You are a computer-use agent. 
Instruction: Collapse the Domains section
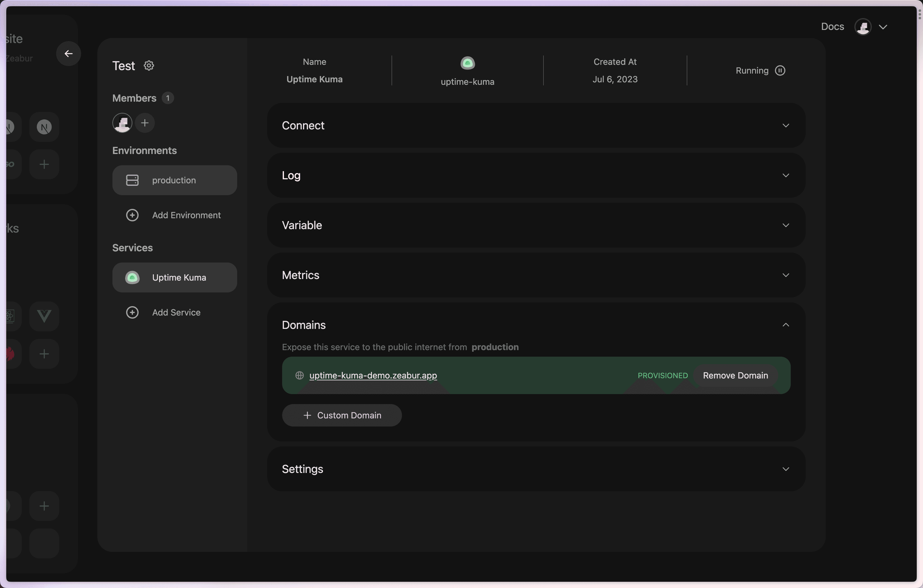coord(785,325)
